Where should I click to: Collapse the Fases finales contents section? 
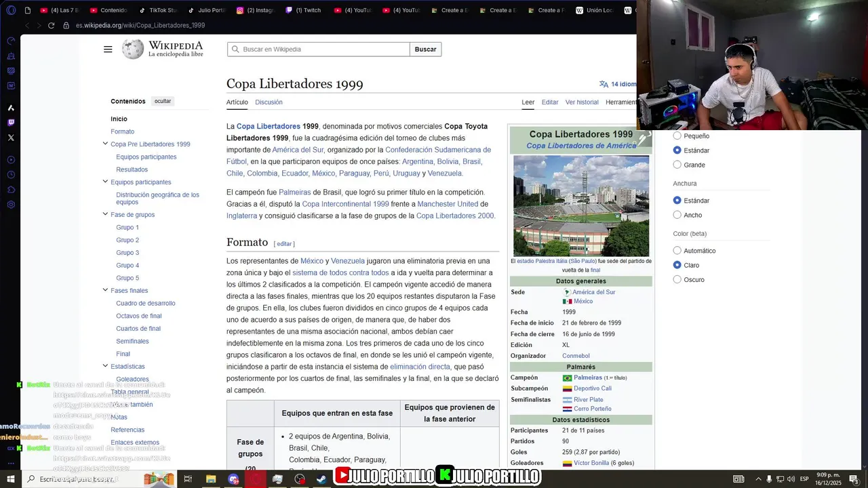pos(105,290)
